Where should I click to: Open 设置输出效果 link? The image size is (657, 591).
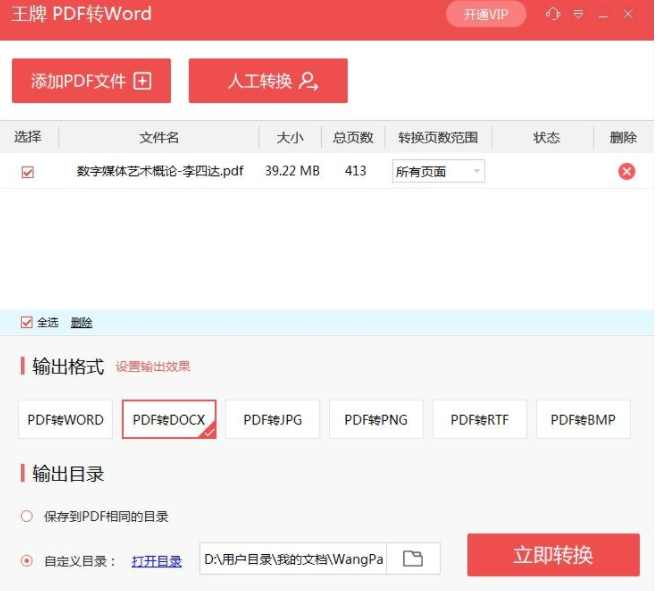[x=153, y=366]
